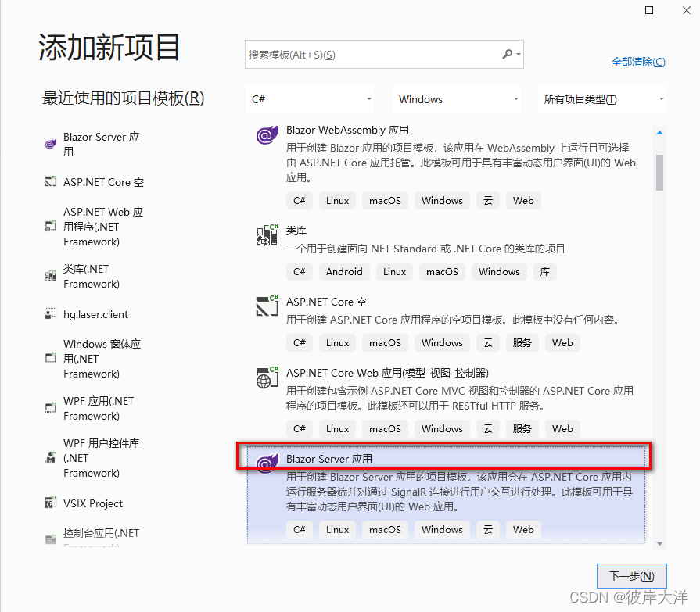Click the recent ASP.NET Core 空 icon

[50, 181]
